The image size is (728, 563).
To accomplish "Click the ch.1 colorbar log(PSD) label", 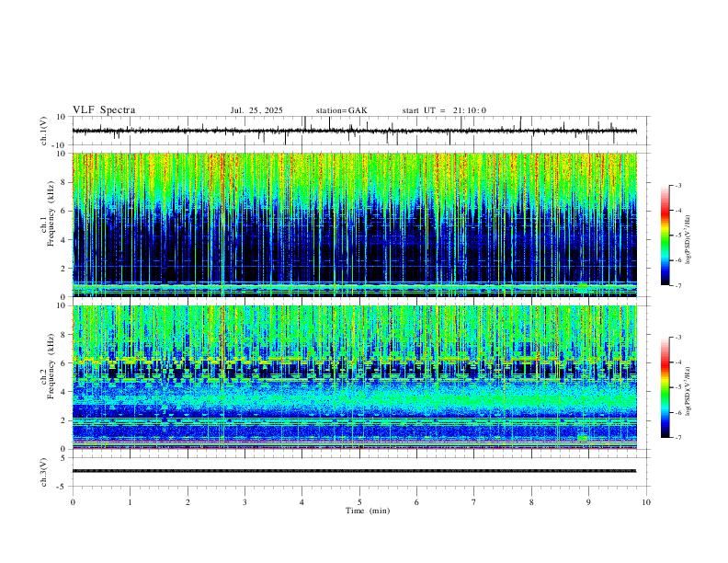I will point(688,240).
